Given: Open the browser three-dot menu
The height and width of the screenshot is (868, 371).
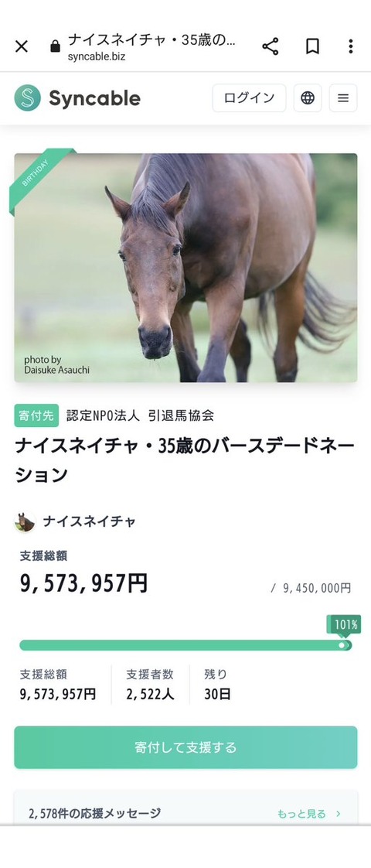Looking at the screenshot, I should 351,46.
